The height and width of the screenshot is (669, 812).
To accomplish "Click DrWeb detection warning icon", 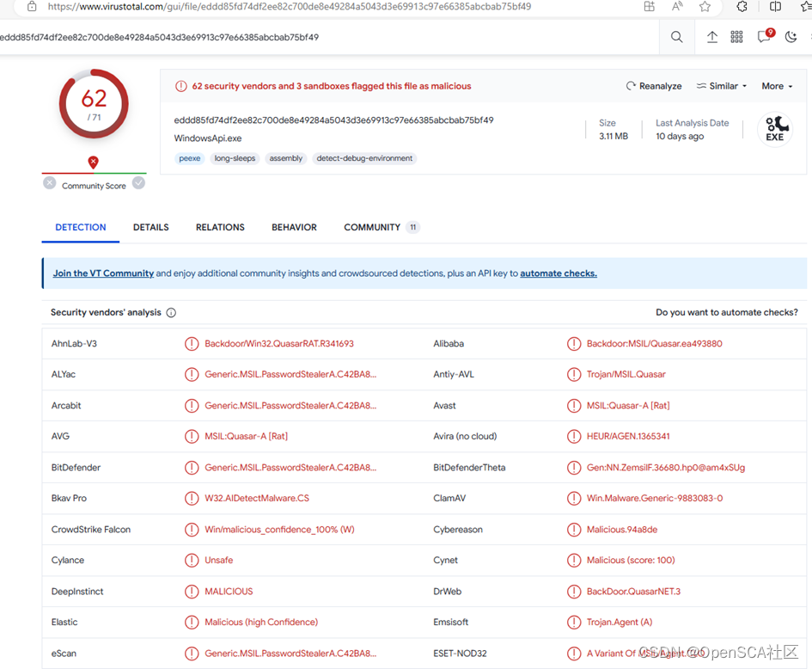I will click(574, 592).
